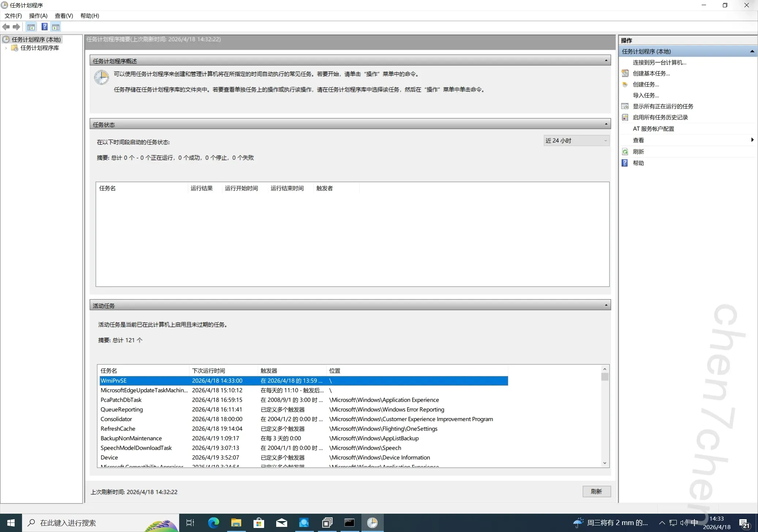Click the 刷新 button at bottom right

point(596,491)
